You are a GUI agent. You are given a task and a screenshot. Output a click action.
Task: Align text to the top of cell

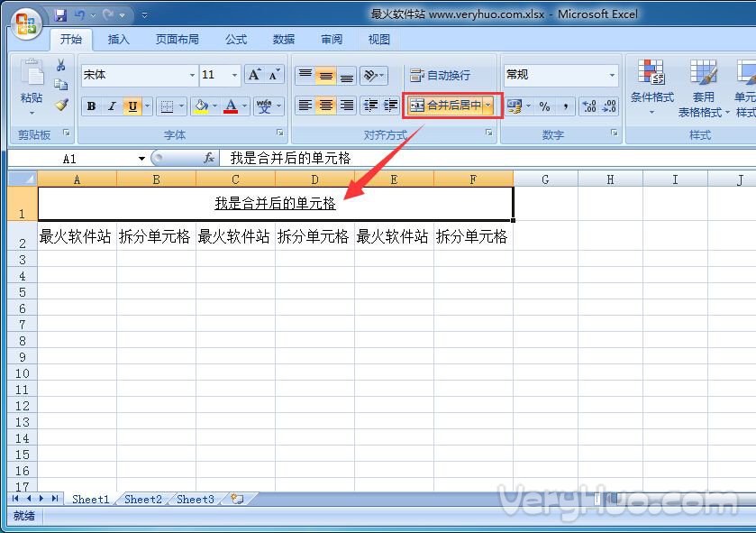click(305, 75)
